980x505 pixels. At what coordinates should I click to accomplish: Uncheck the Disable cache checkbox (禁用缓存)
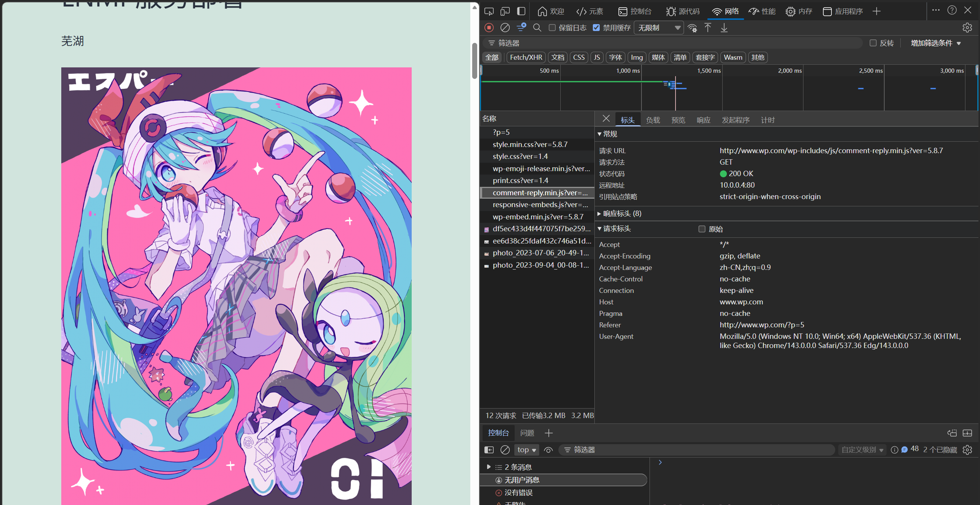pyautogui.click(x=596, y=28)
